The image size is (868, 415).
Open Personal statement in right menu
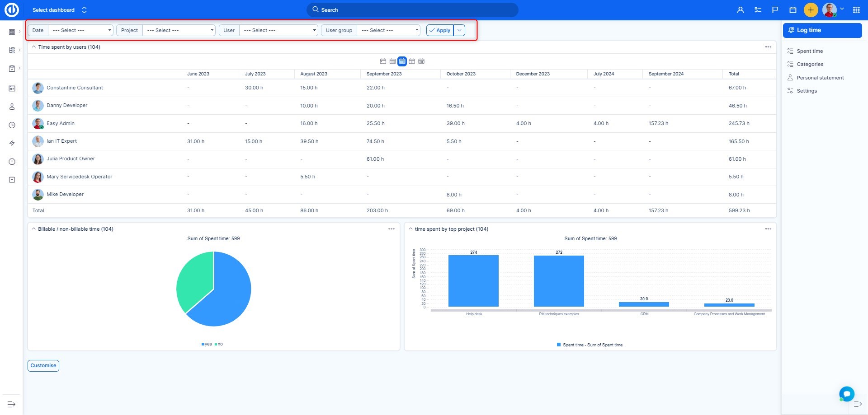point(820,78)
